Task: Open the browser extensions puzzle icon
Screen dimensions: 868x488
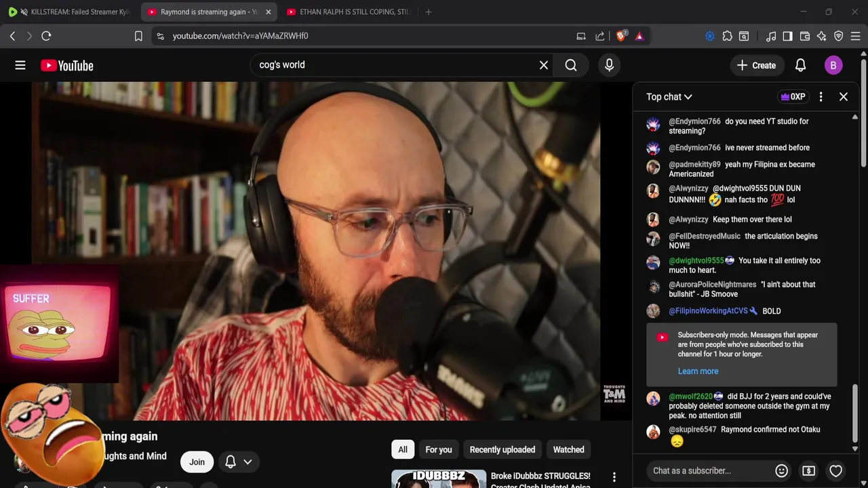Action: click(727, 36)
